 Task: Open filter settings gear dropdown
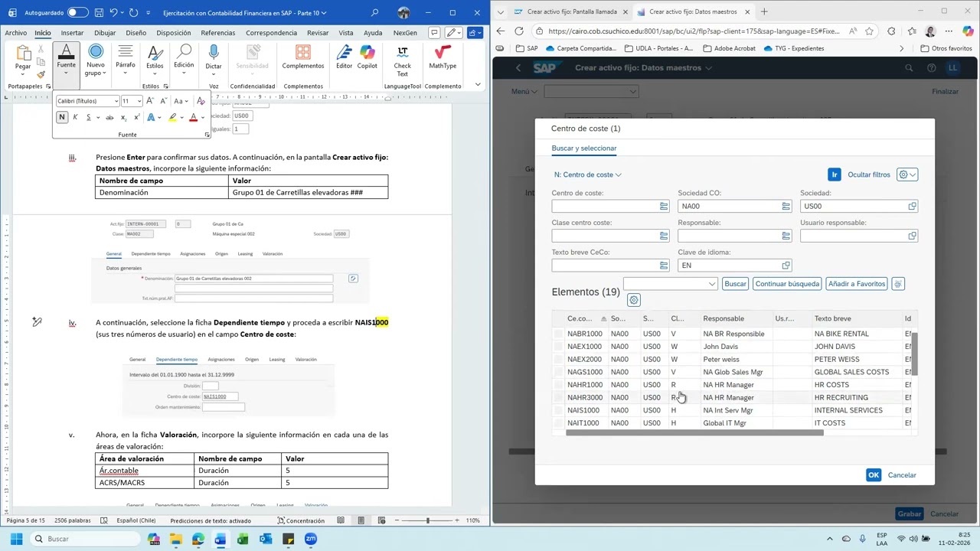pyautogui.click(x=907, y=174)
